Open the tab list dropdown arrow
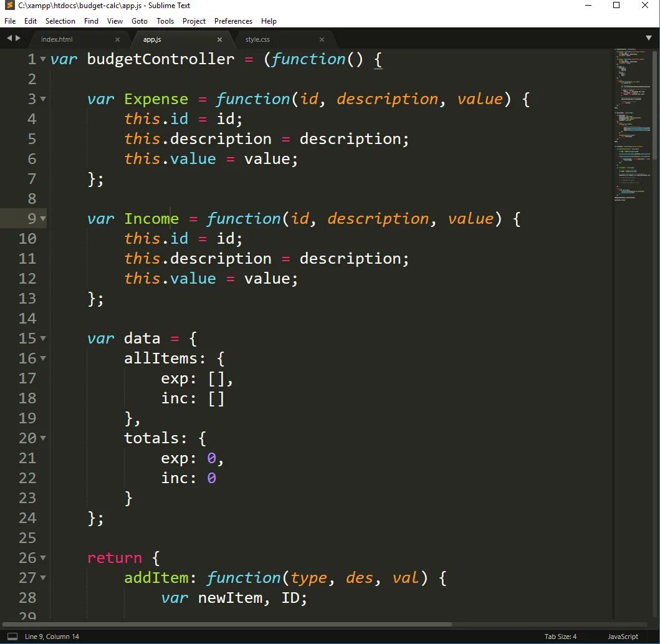 (x=649, y=38)
